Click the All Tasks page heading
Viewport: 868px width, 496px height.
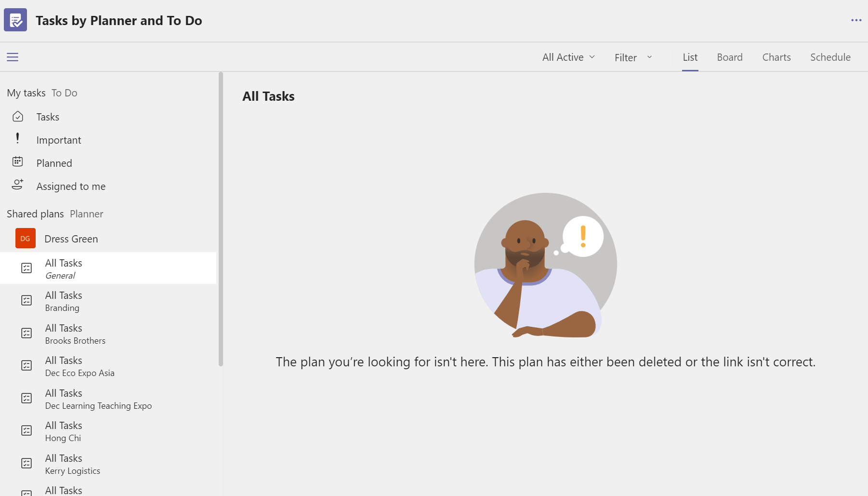coord(268,96)
